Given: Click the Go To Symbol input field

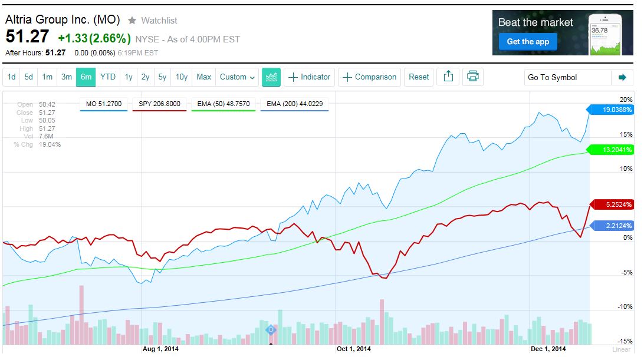Looking at the screenshot, I should pos(567,77).
